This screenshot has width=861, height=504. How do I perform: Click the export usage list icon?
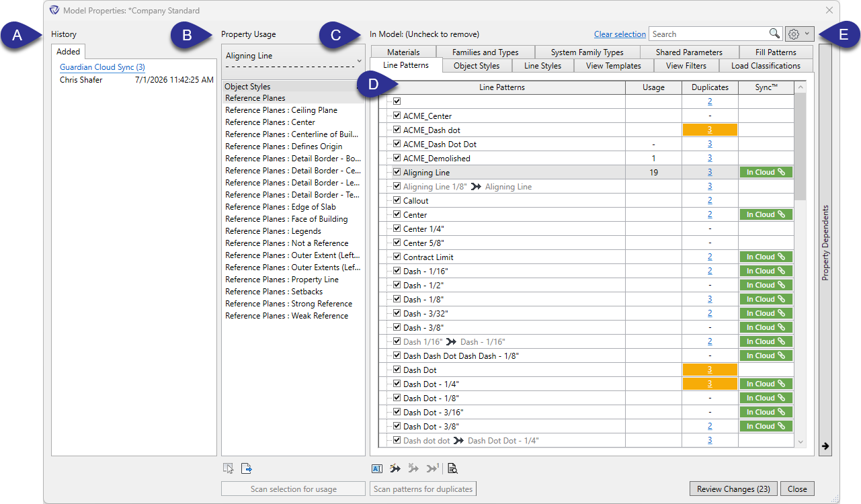247,468
